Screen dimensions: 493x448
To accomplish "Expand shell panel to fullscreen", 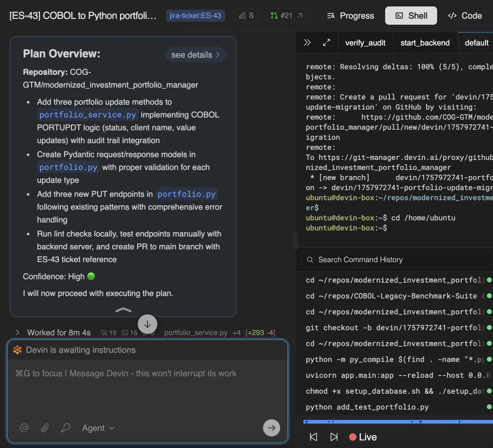I will pyautogui.click(x=326, y=43).
